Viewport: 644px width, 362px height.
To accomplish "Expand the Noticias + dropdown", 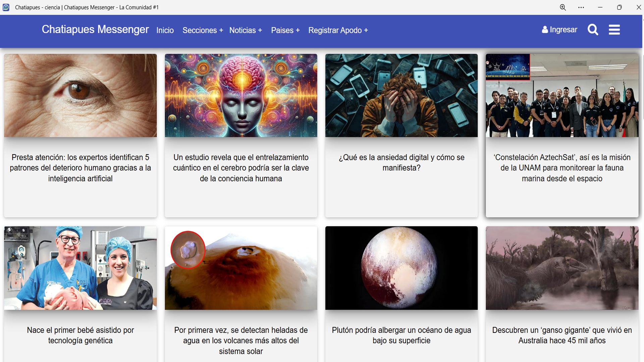I will pos(246,31).
